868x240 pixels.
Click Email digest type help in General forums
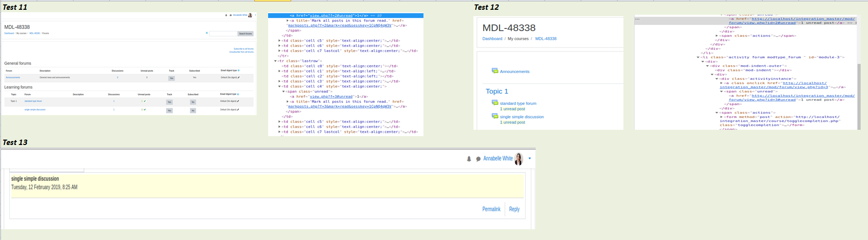[x=239, y=71]
